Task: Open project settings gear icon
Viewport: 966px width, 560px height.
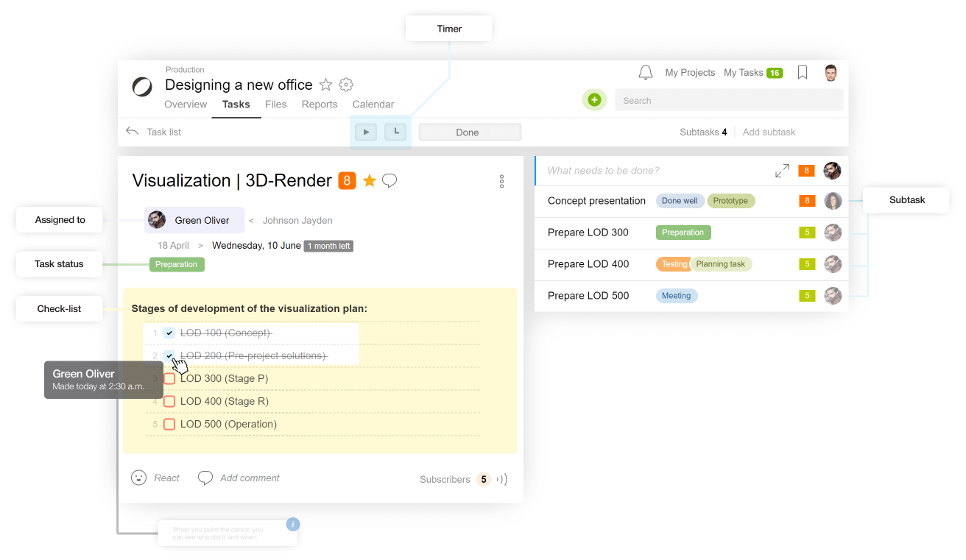Action: point(346,85)
